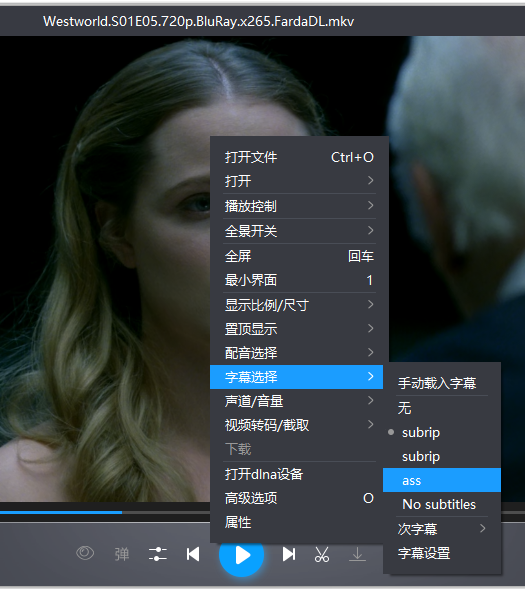Viewport: 525px width, 589px height.
Task: Expand the 次字幕 secondary subtitle submenu
Action: (442, 529)
